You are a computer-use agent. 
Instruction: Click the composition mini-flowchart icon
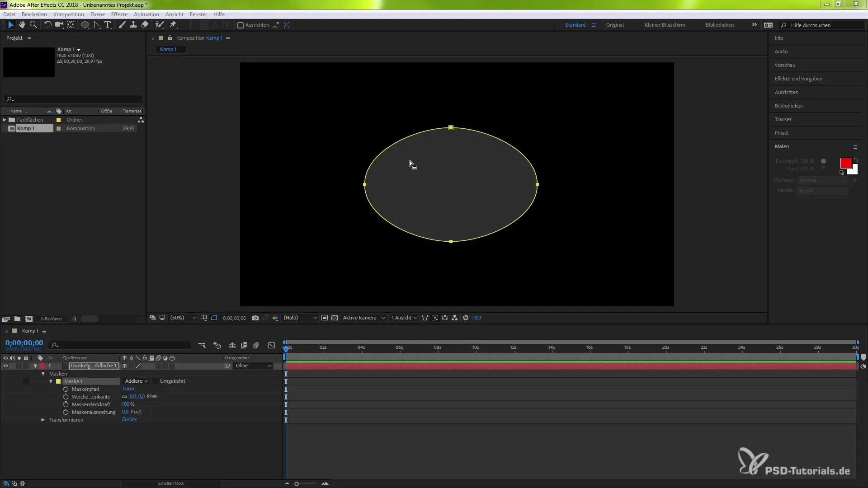click(x=202, y=346)
